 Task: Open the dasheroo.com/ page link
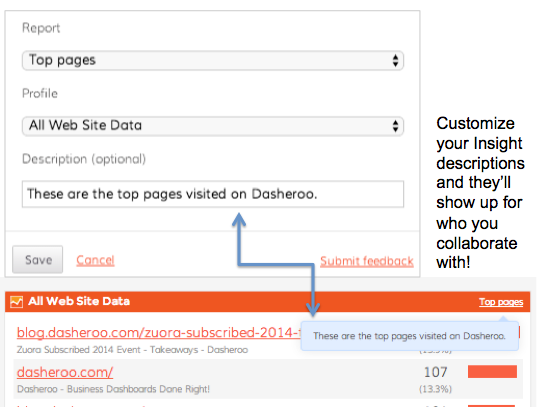coord(65,373)
